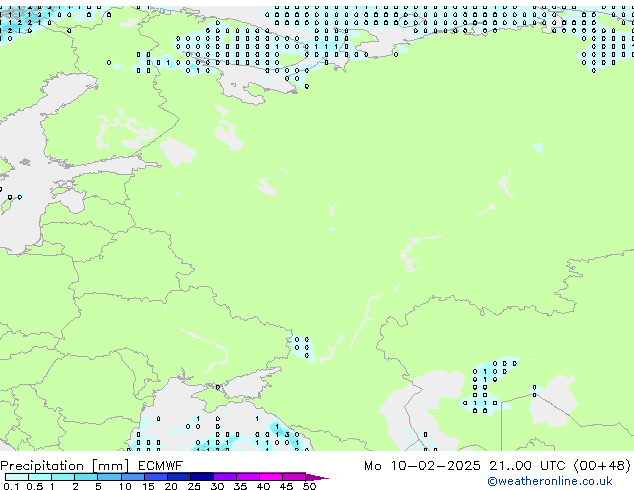
Task: Click the '45' legend value
Action: pos(286,486)
